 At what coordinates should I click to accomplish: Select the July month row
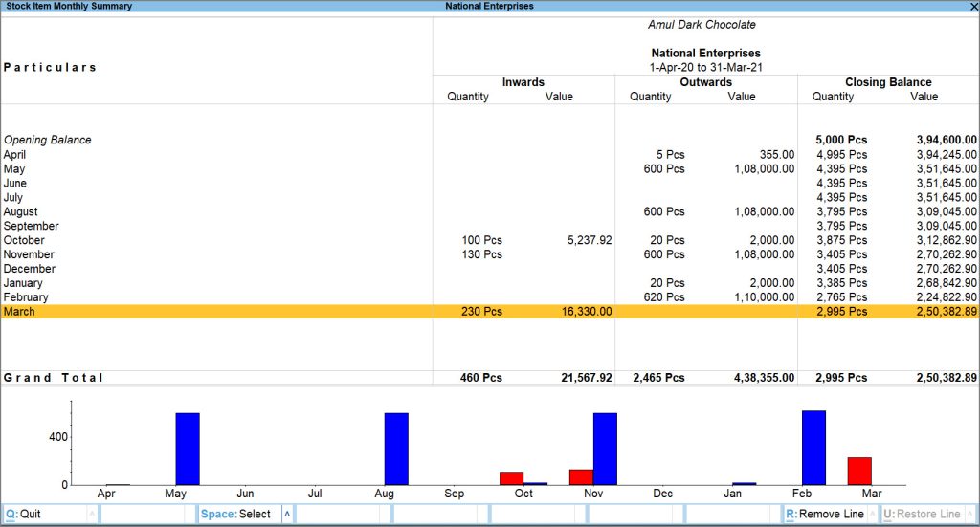point(490,197)
